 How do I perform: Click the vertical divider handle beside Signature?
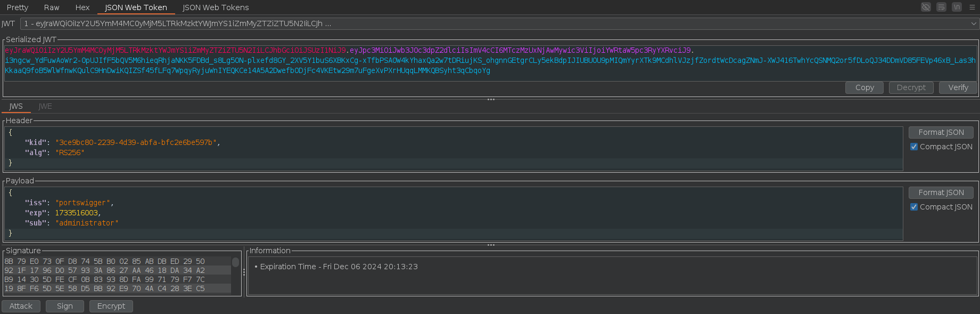tap(244, 272)
